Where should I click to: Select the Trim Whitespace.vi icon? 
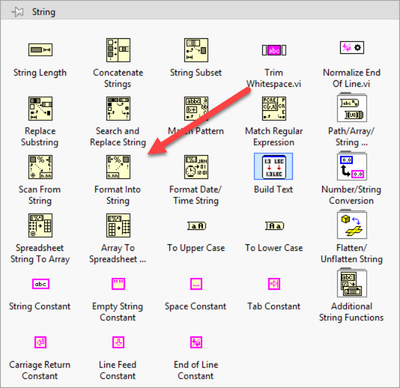coord(274,50)
